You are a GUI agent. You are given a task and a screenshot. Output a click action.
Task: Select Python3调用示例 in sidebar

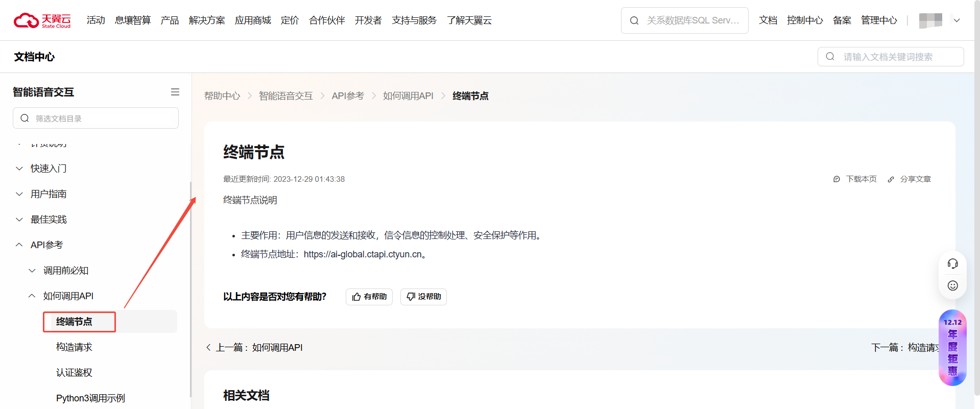(x=90, y=398)
